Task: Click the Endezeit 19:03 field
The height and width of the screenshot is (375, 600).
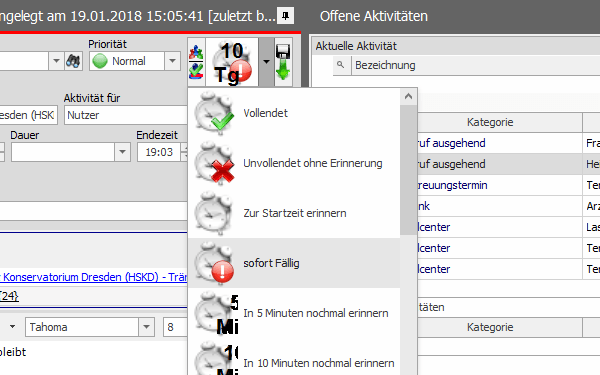Action: pos(159,152)
